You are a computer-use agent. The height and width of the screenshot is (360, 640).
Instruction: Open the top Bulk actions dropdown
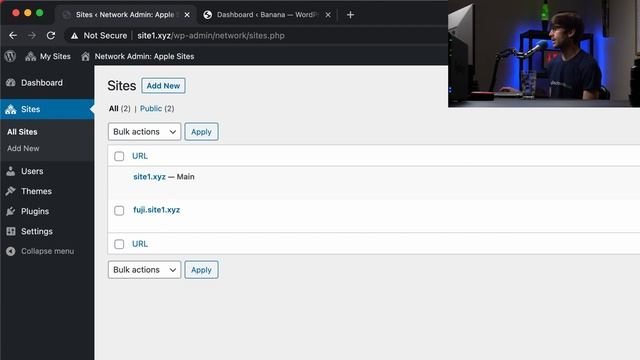click(144, 132)
